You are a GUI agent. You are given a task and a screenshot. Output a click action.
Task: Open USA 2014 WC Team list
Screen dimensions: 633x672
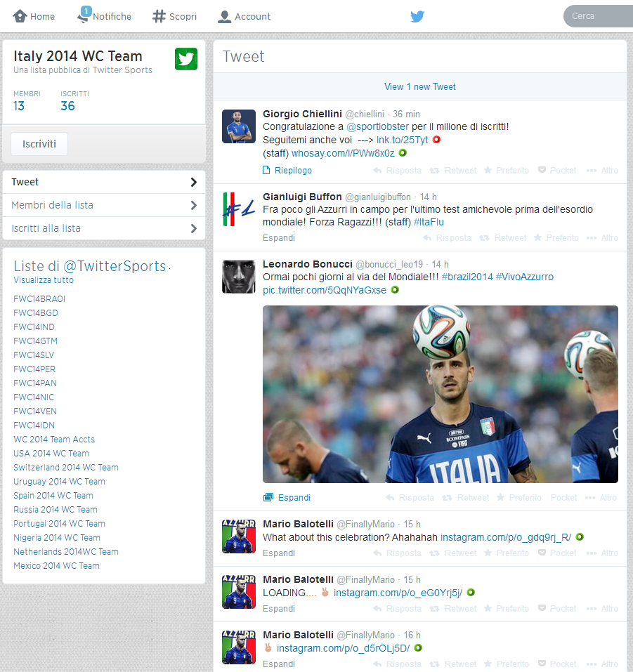pos(51,454)
